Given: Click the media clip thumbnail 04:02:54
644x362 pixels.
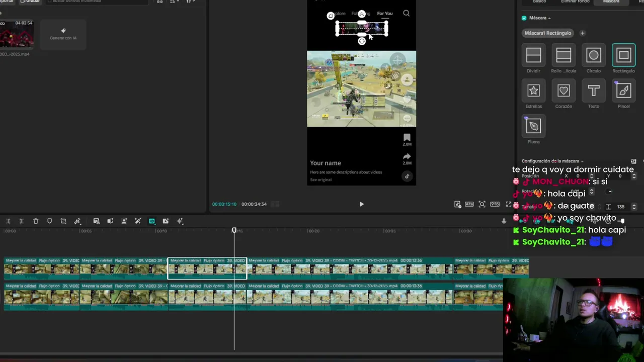Looking at the screenshot, I should [x=17, y=34].
